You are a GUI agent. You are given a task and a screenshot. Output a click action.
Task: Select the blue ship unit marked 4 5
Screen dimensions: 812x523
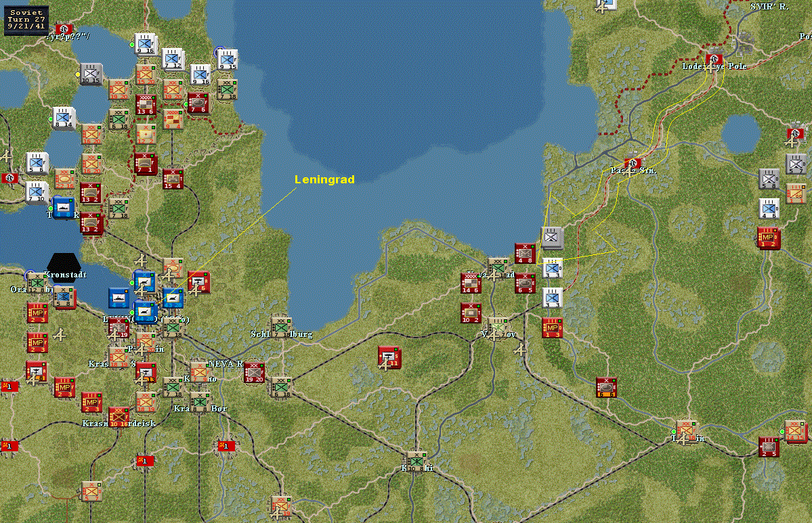pyautogui.click(x=119, y=298)
